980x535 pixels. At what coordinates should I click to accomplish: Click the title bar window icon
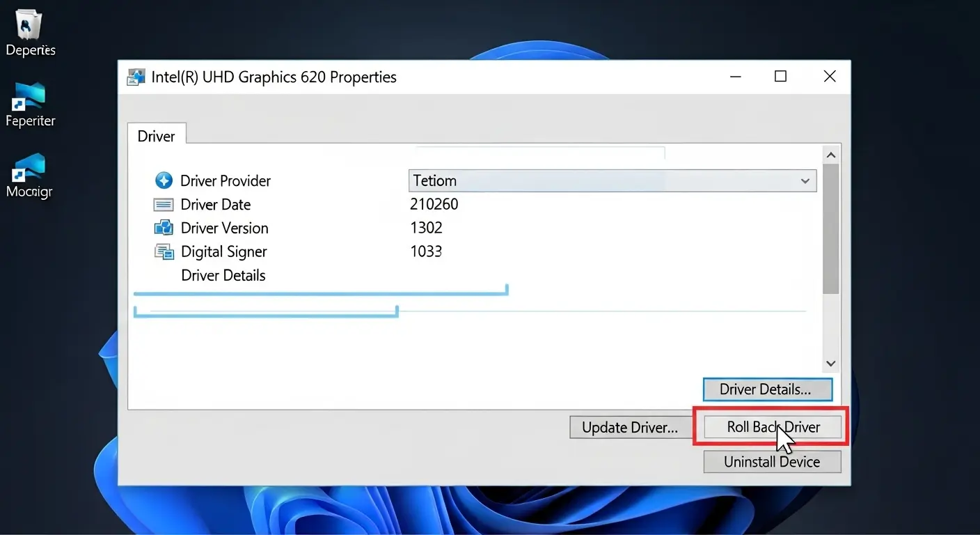pyautogui.click(x=136, y=77)
